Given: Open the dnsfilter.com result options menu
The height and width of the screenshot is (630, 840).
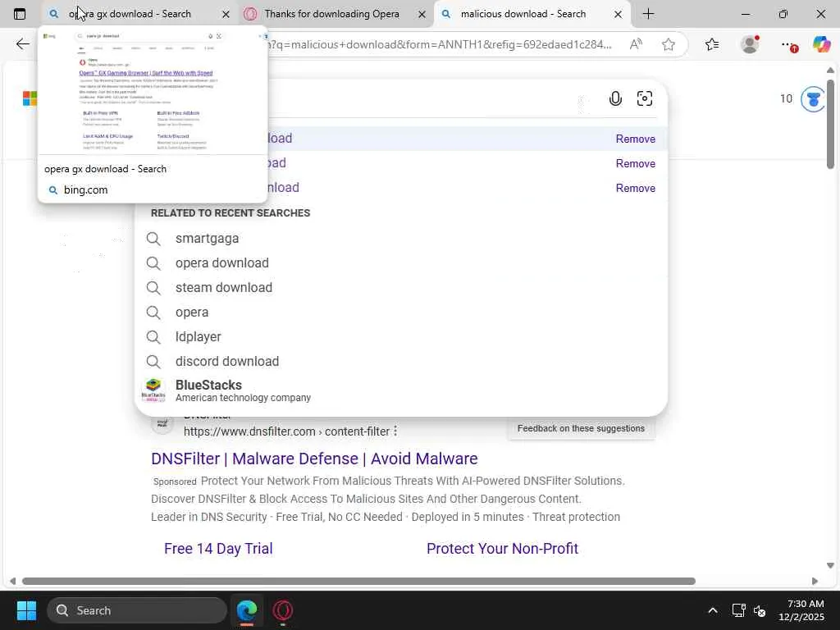Looking at the screenshot, I should click(395, 431).
